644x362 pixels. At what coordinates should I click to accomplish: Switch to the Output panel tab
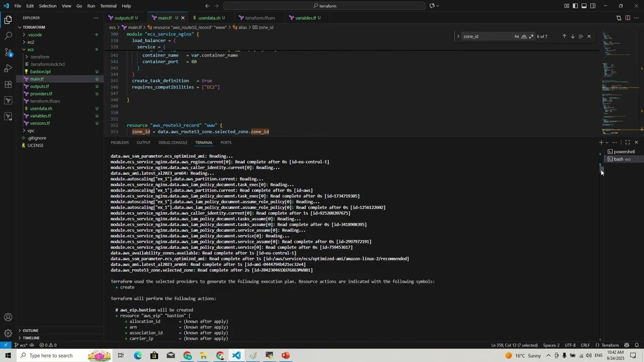tap(143, 142)
